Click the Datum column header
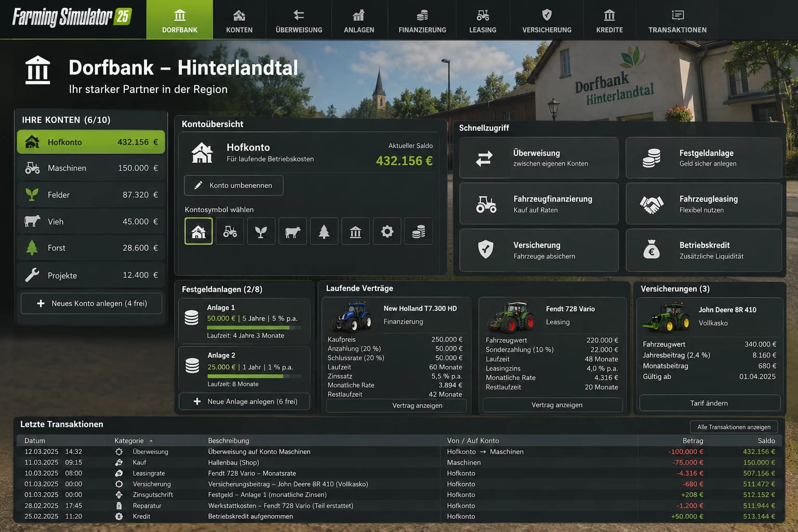 click(x=35, y=441)
